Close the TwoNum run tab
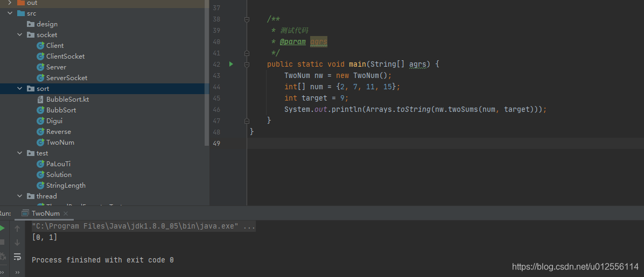 click(x=66, y=214)
